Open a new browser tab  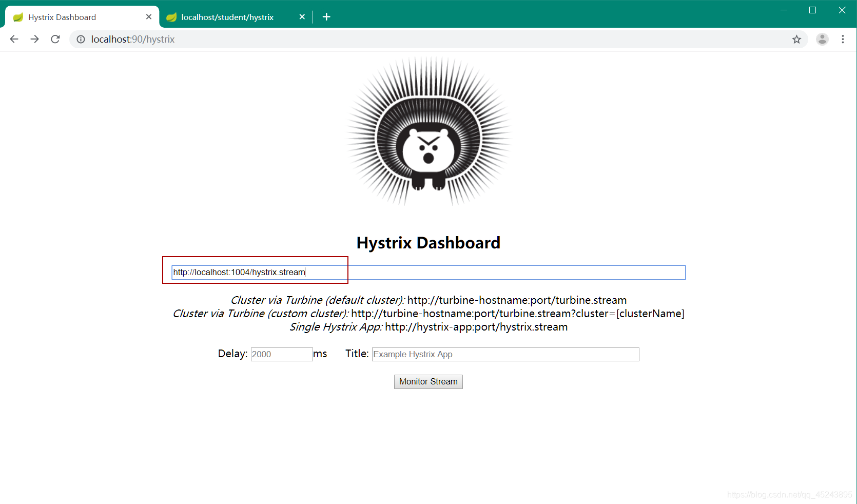pos(326,17)
